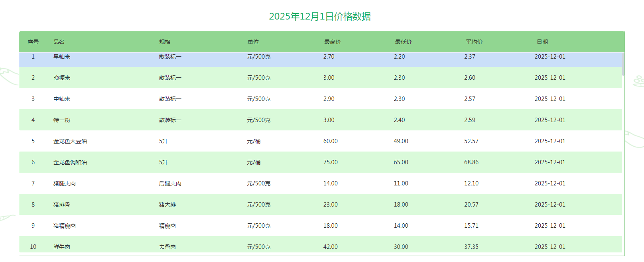
Task: Select the 早籼米 row name cell
Action: [62, 57]
